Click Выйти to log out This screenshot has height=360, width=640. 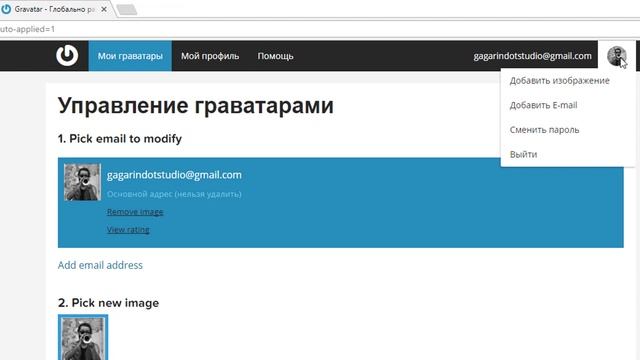click(523, 154)
